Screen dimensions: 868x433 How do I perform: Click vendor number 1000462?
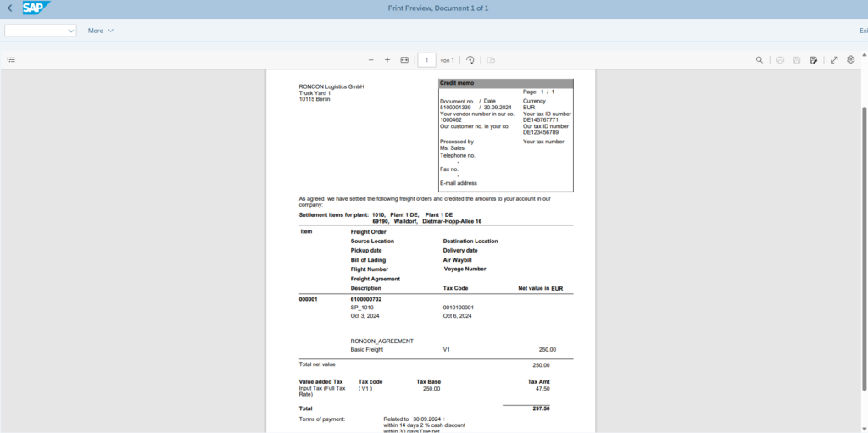[x=451, y=119]
